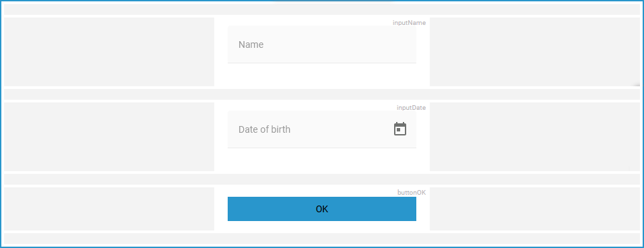Image resolution: width=644 pixels, height=248 pixels.
Task: Select the inputDate component label
Action: click(x=411, y=108)
